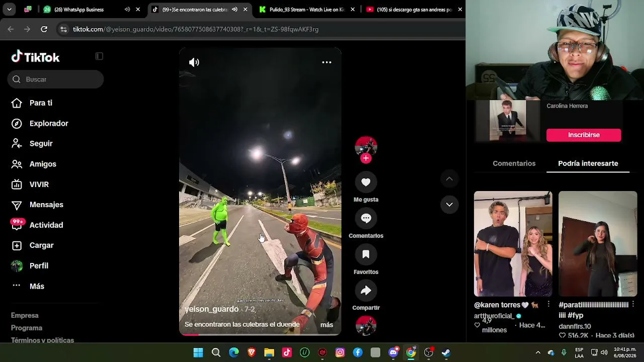Viewport: 644px width, 362px height.
Task: Switch to the Podría interesarte tab
Action: click(588, 163)
